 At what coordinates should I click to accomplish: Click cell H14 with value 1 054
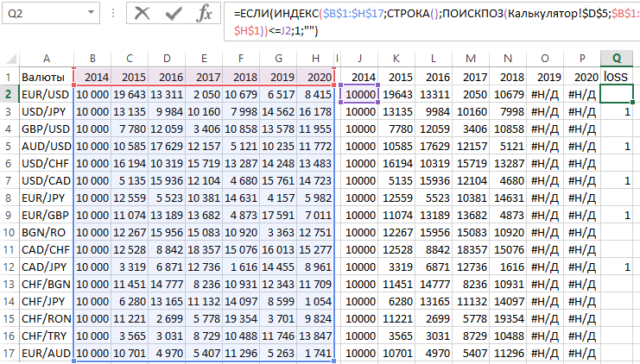click(x=315, y=301)
